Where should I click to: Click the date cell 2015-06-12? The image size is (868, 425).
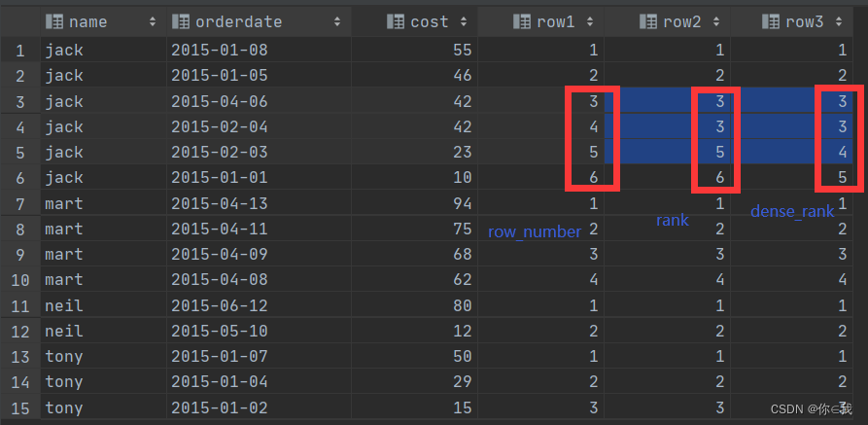tap(259, 305)
